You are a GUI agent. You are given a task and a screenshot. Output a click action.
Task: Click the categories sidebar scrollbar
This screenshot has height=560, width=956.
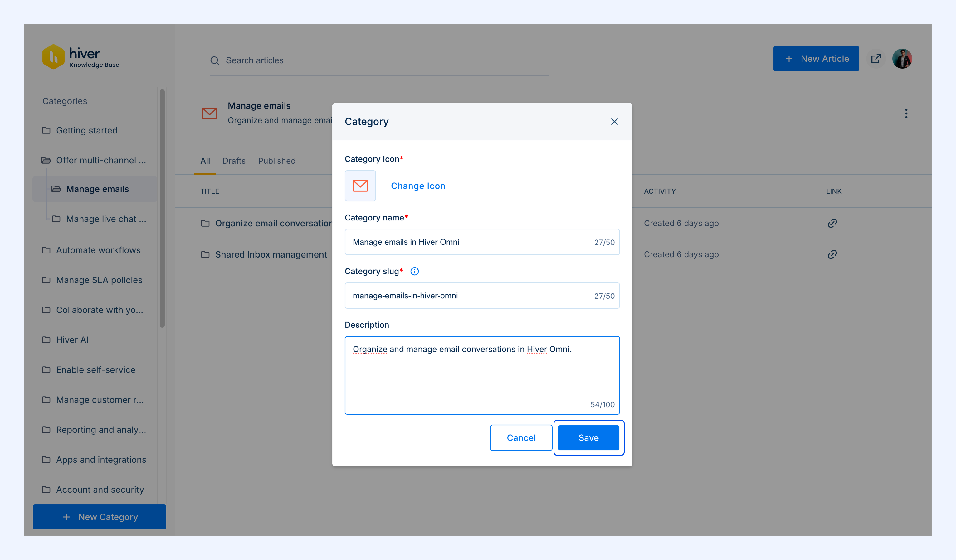162,208
